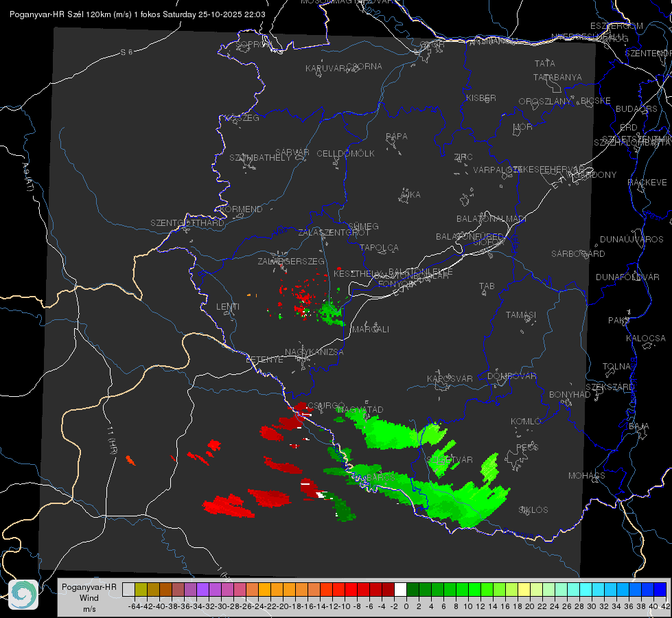This screenshot has height=618, width=672.
Task: Select the TATABANYA label
Action: tap(557, 77)
